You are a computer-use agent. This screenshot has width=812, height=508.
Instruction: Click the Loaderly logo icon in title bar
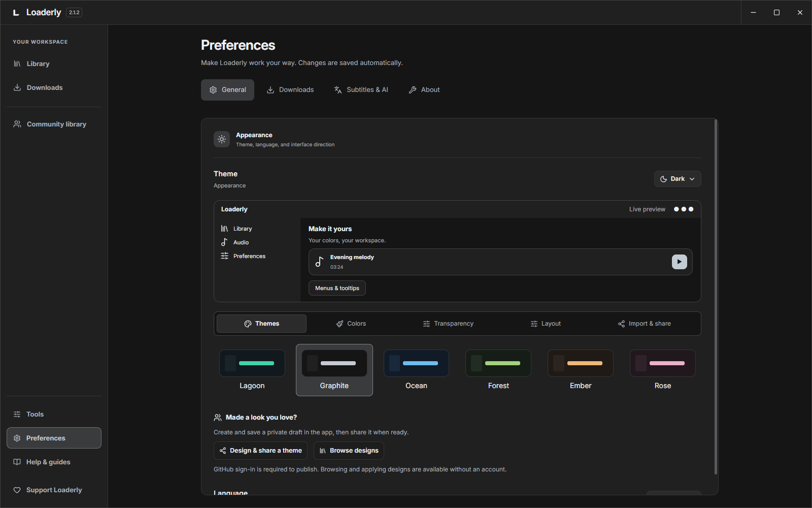[x=16, y=12]
